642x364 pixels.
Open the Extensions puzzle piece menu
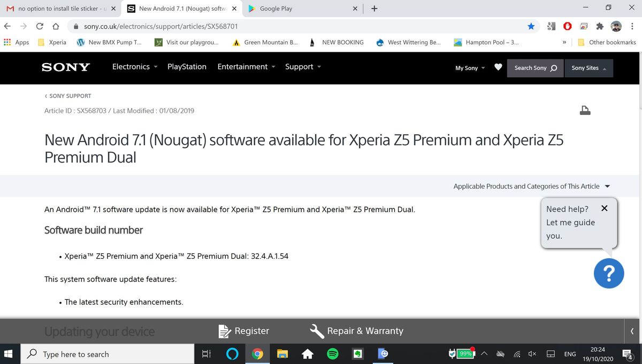600,26
